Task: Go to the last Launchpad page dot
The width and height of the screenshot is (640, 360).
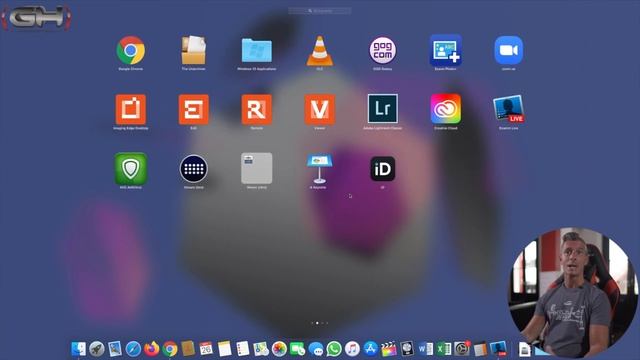Action: point(327,323)
